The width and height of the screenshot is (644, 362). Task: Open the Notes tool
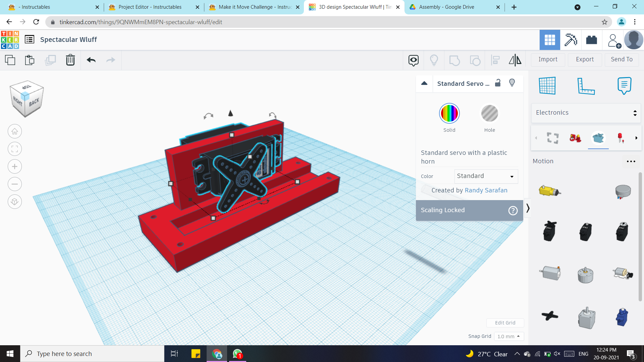[x=624, y=86]
